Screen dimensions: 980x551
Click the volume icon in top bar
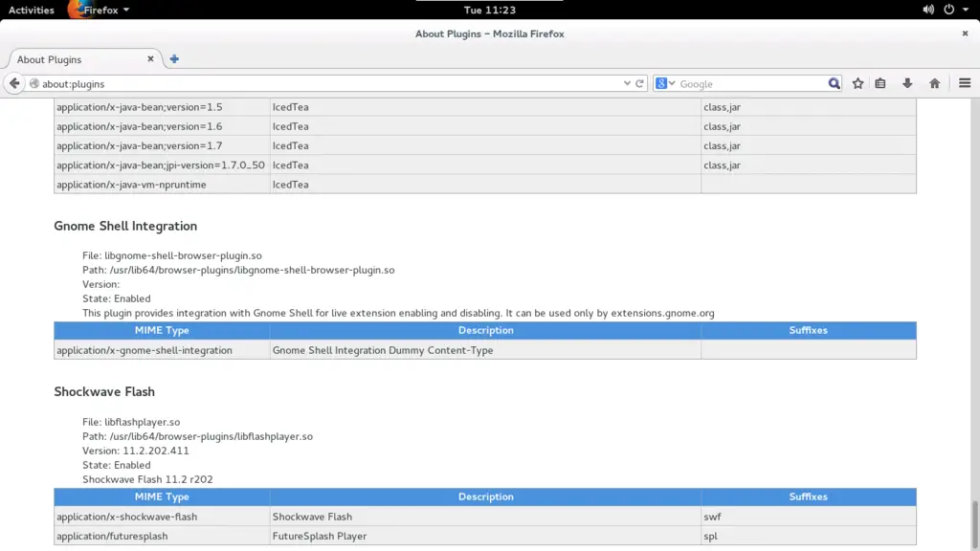pos(928,10)
